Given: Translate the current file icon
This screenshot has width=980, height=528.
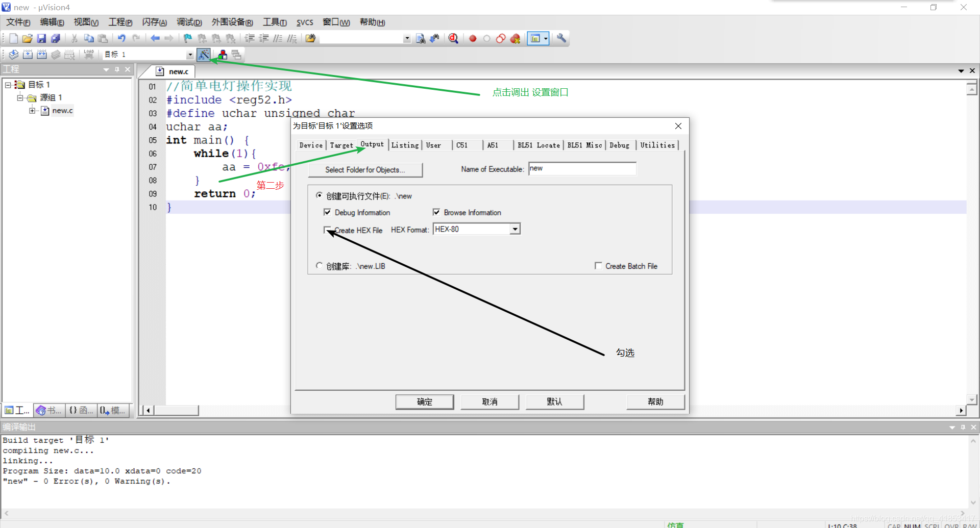Looking at the screenshot, I should [x=14, y=54].
